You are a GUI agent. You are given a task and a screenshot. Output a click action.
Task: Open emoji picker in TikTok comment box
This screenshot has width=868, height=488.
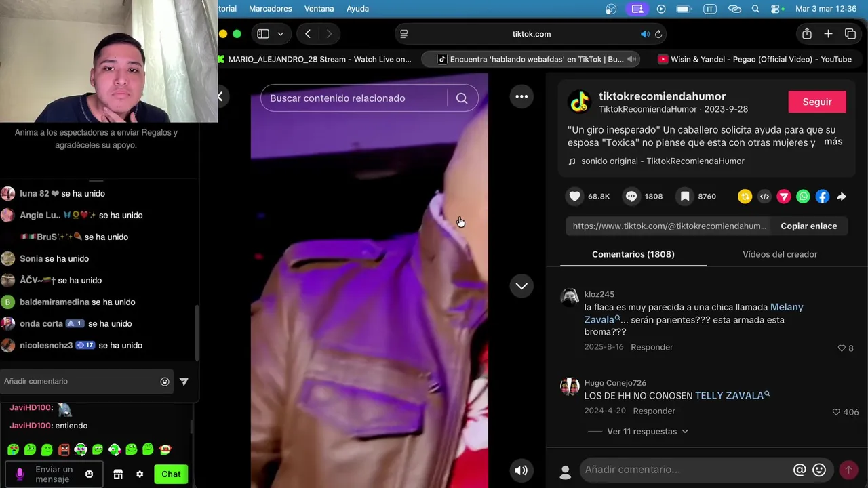coord(819,470)
